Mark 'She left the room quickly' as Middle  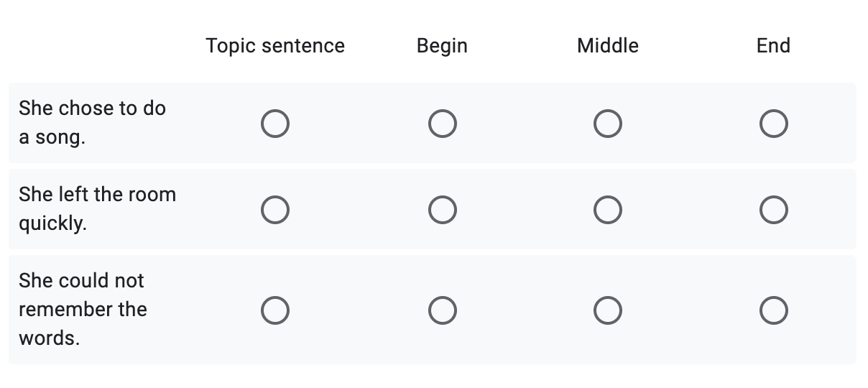[608, 210]
